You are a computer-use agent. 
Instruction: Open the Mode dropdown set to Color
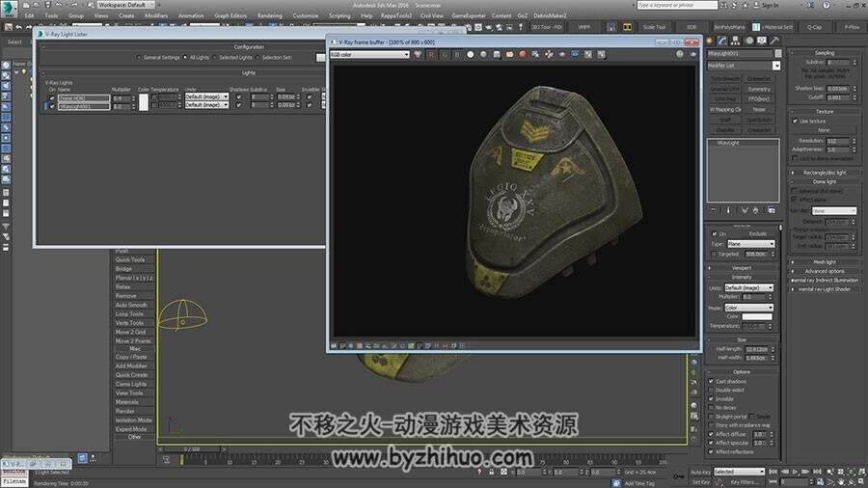coord(749,307)
